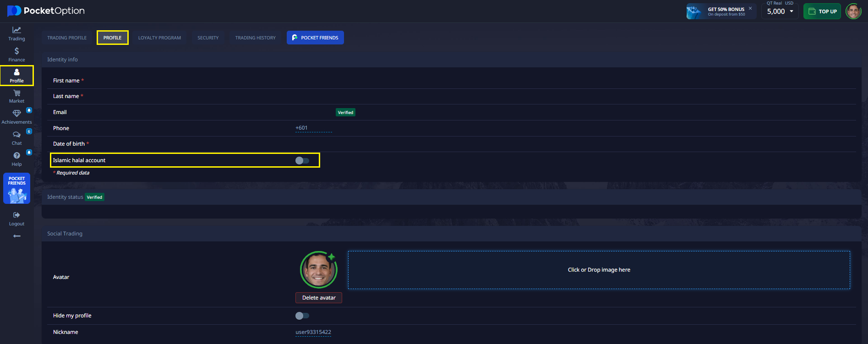Toggle the Hide my profile switch
868x344 pixels.
pyautogui.click(x=302, y=316)
